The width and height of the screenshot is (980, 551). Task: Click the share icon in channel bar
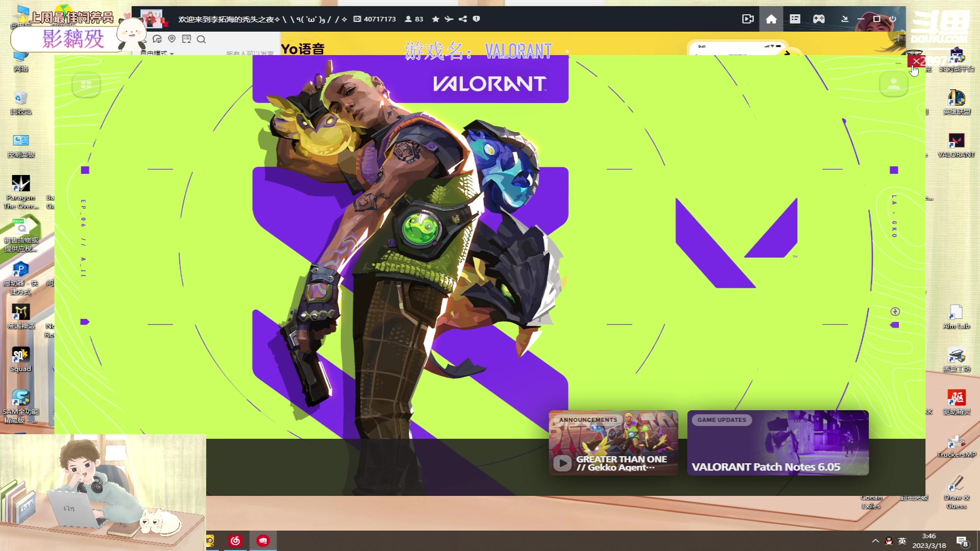462,19
